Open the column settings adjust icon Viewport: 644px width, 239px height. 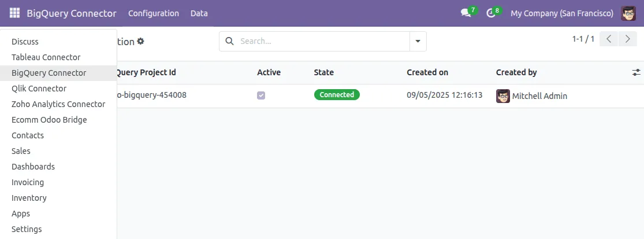pos(636,72)
